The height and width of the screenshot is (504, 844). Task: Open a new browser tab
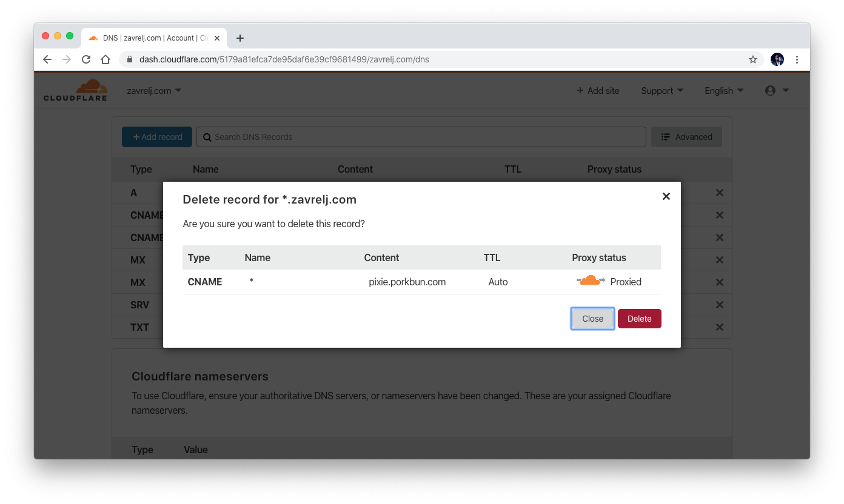(x=240, y=38)
